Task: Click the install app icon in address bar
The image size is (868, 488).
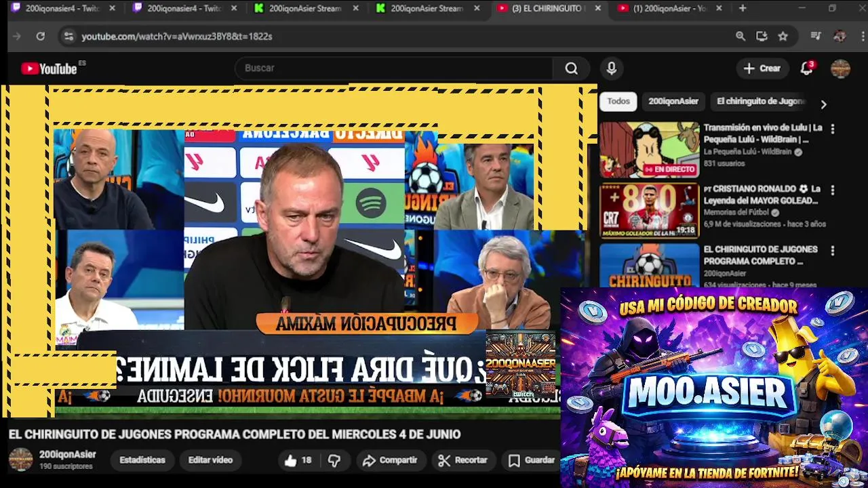Action: [x=762, y=37]
